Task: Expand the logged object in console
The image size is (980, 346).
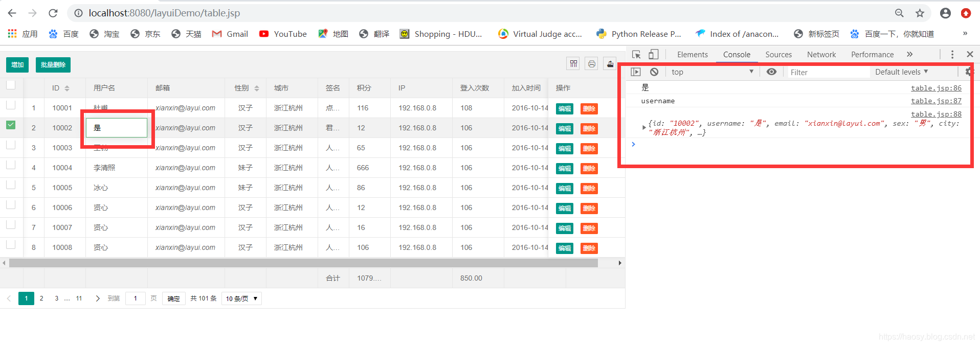Action: coord(644,127)
